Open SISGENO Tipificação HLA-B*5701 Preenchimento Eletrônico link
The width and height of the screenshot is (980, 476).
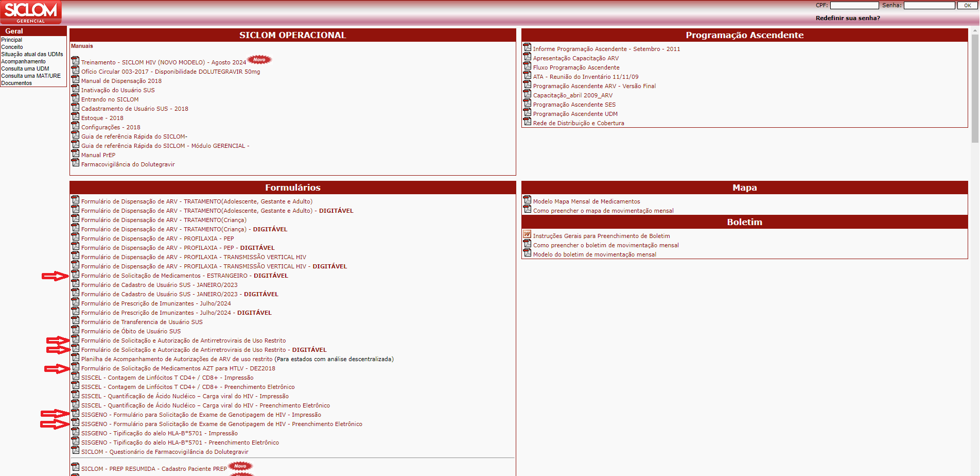(180, 443)
